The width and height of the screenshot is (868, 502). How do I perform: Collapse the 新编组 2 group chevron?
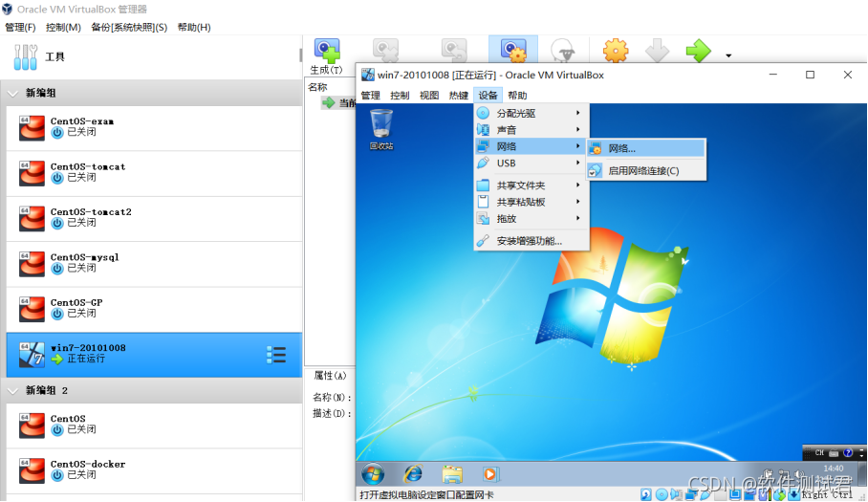pyautogui.click(x=12, y=391)
